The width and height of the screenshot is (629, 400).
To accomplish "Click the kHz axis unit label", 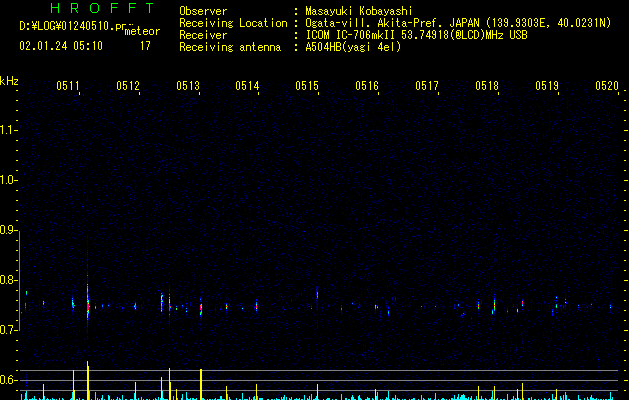I will 9,81.
